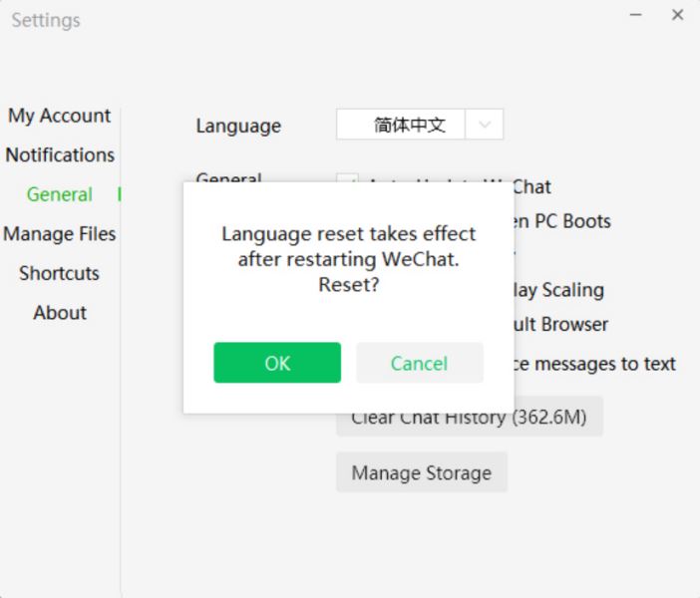The image size is (700, 598).
Task: Expand the Language dropdown arrow
Action: click(485, 125)
